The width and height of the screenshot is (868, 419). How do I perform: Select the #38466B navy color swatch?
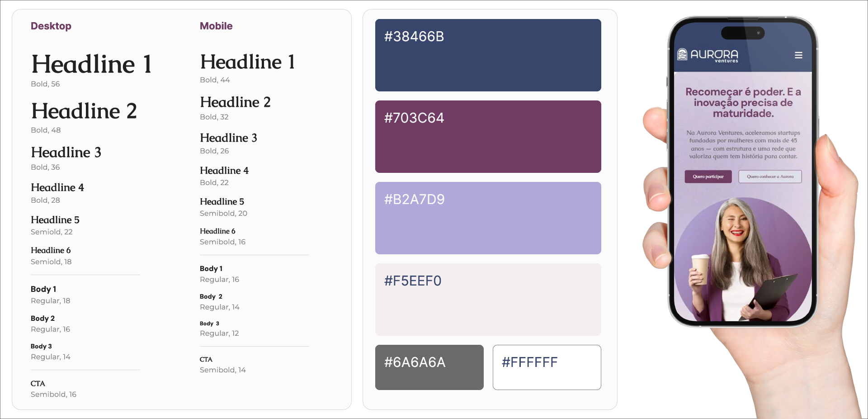488,55
